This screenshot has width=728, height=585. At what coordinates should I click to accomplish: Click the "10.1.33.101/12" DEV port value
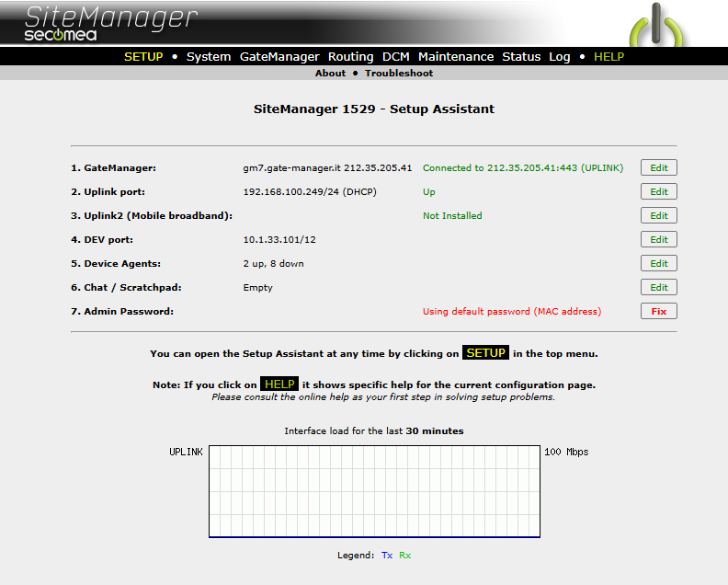tap(279, 240)
